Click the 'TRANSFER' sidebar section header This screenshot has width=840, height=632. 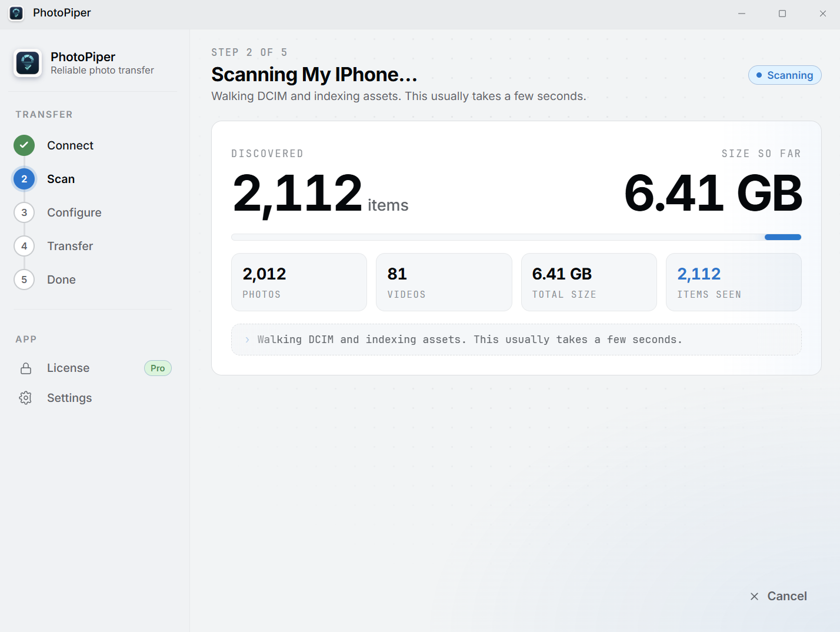(x=44, y=114)
